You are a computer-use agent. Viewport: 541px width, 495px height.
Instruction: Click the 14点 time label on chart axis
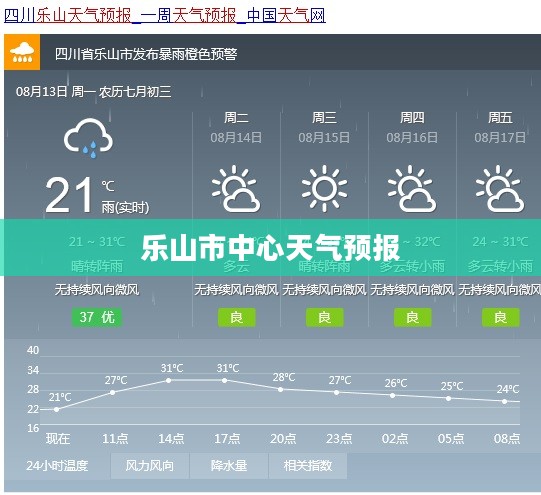click(x=171, y=439)
